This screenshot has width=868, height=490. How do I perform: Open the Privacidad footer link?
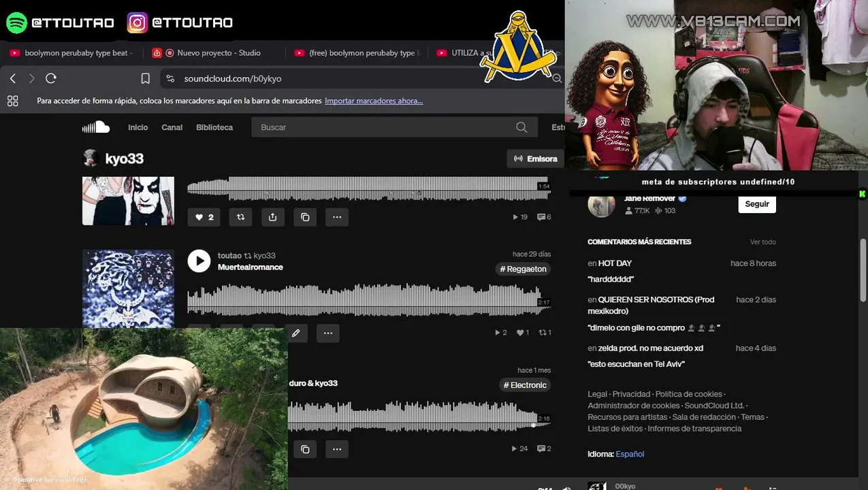coord(631,394)
